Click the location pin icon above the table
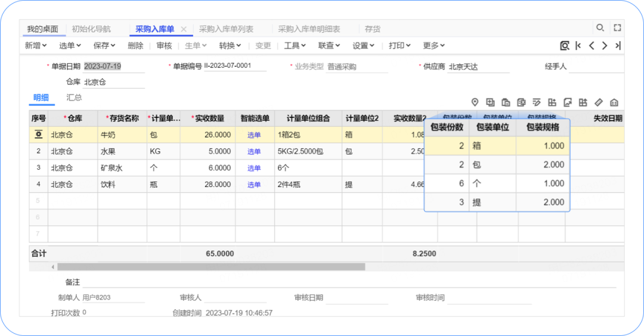The width and height of the screenshot is (644, 336). (475, 102)
